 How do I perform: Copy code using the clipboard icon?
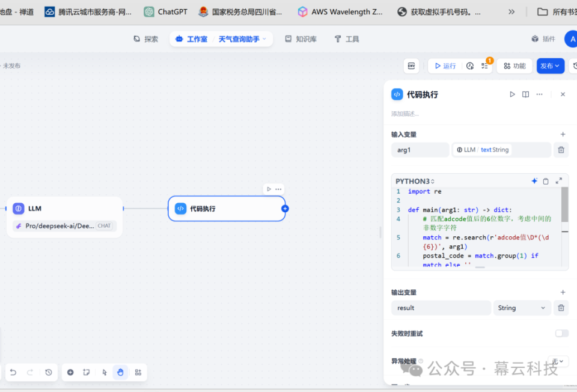tap(546, 181)
